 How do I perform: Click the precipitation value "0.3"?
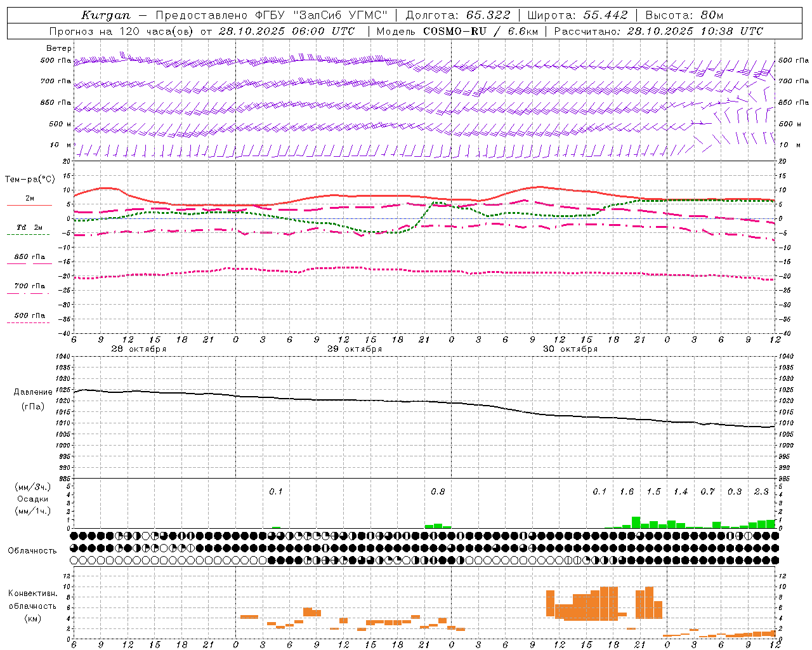click(735, 492)
